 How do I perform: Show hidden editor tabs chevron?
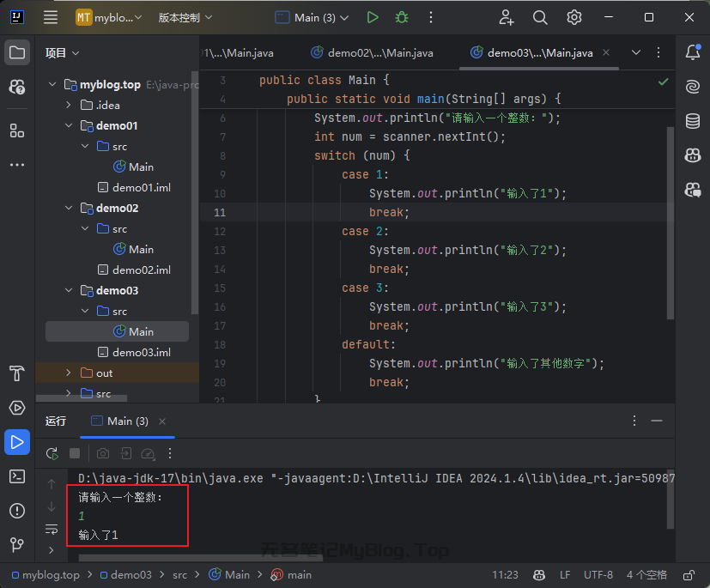[636, 52]
